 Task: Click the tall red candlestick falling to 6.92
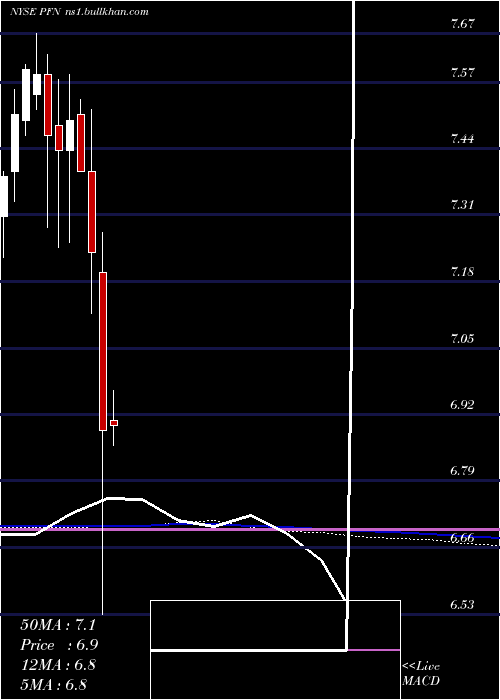[103, 351]
